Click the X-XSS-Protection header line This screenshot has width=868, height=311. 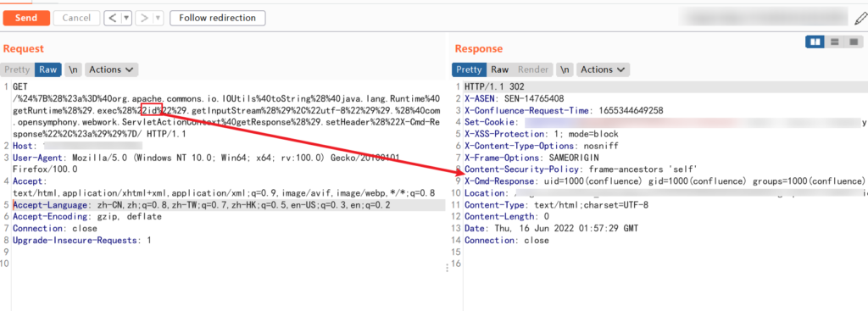coord(542,134)
